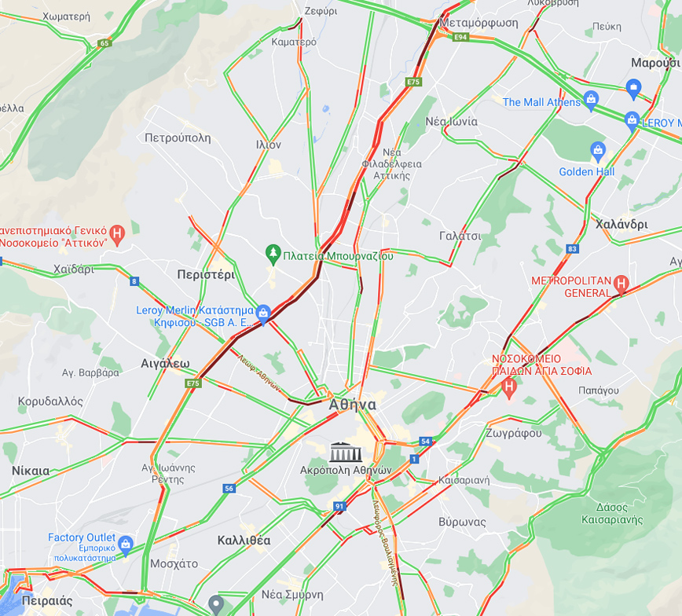The height and width of the screenshot is (616, 682).
Task: Click the Acropolis of Athens monument icon
Action: point(346,452)
